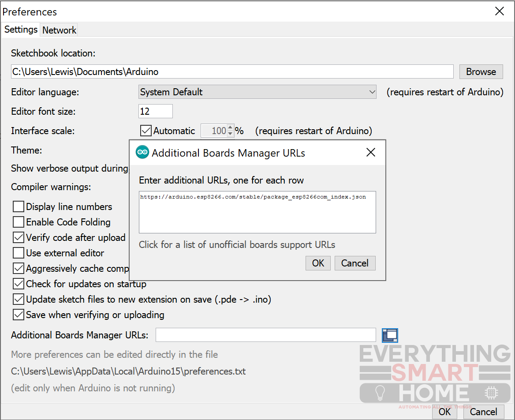Close the Additional Boards Manager URLs dialog
Viewport: 515px width, 420px height.
[370, 152]
